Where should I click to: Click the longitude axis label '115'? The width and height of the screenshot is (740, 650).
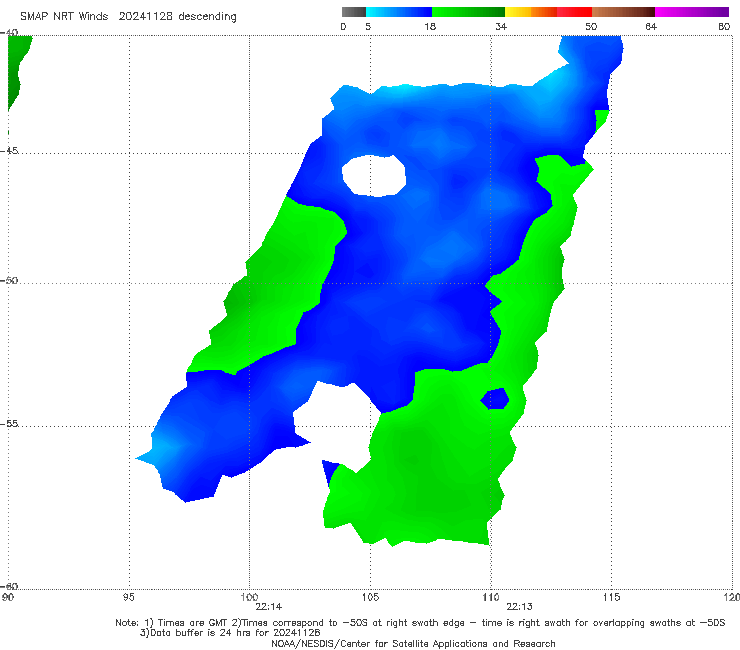click(x=612, y=598)
